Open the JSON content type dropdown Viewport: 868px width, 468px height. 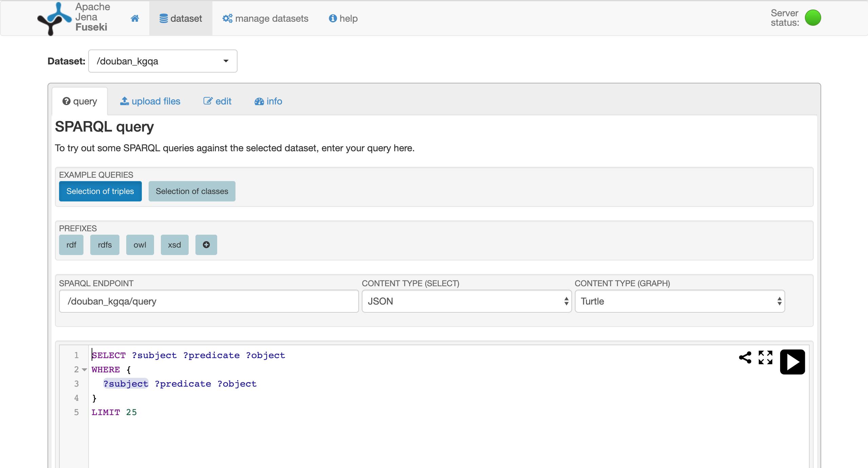(x=467, y=301)
